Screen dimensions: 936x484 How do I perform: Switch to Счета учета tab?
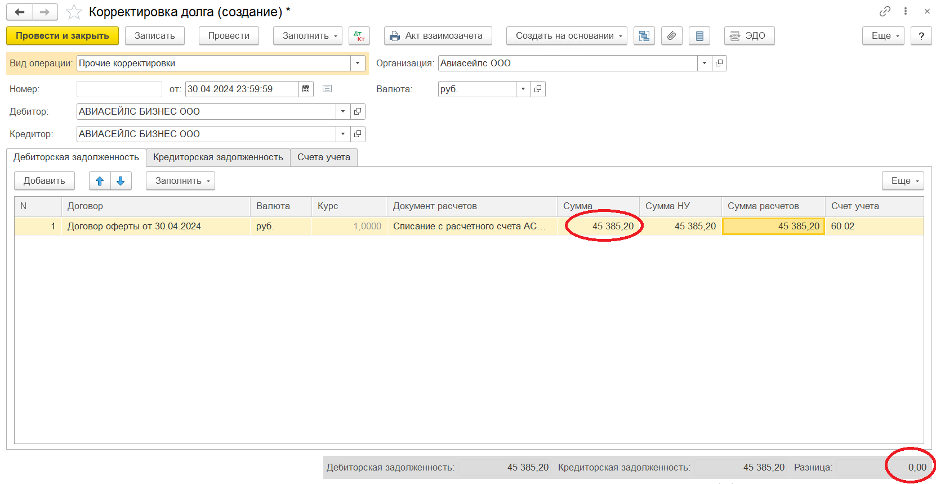tap(324, 158)
